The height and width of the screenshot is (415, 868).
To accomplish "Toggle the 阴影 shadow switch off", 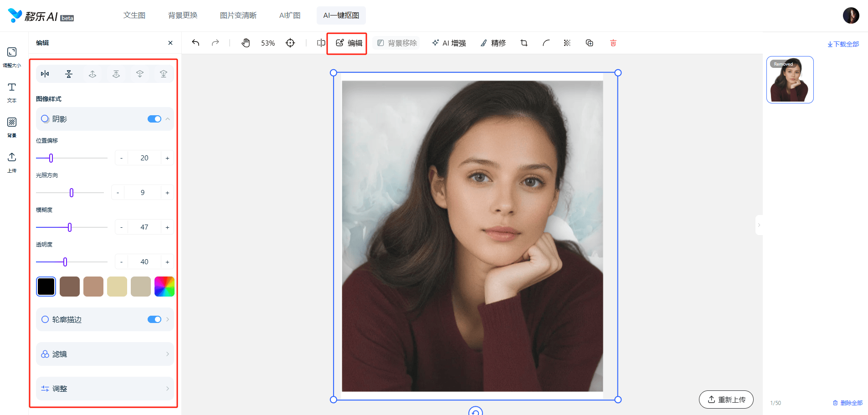I will coord(154,119).
